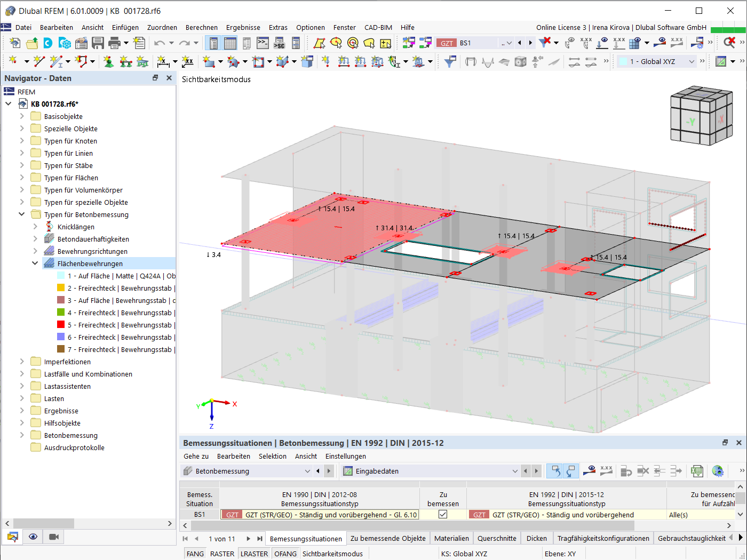Click the magnifier with red X icon
Screen dimensions: 747x560
click(729, 43)
